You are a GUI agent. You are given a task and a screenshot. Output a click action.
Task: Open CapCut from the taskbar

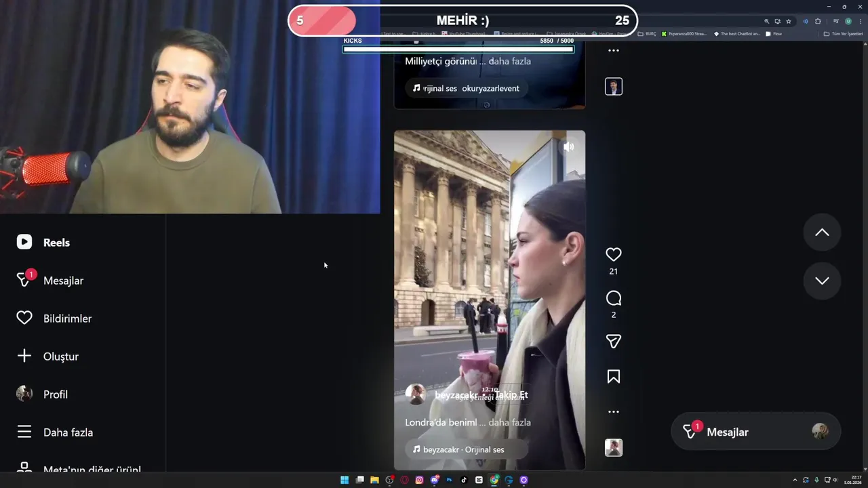479,480
